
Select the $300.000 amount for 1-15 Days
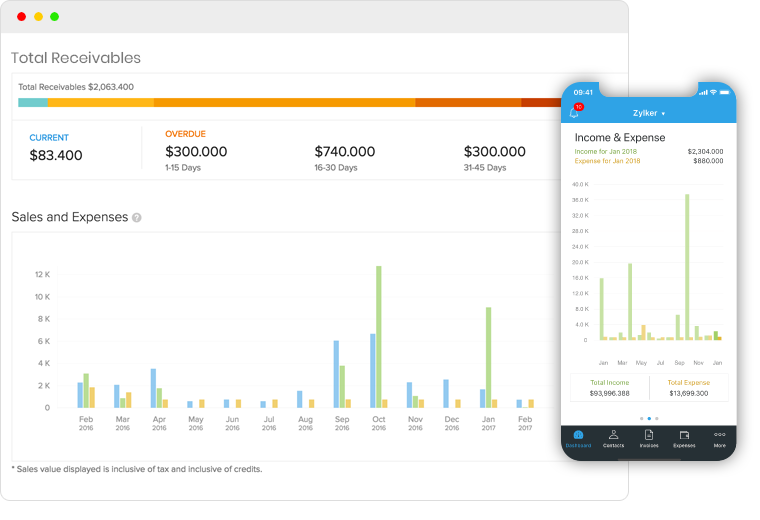[196, 152]
